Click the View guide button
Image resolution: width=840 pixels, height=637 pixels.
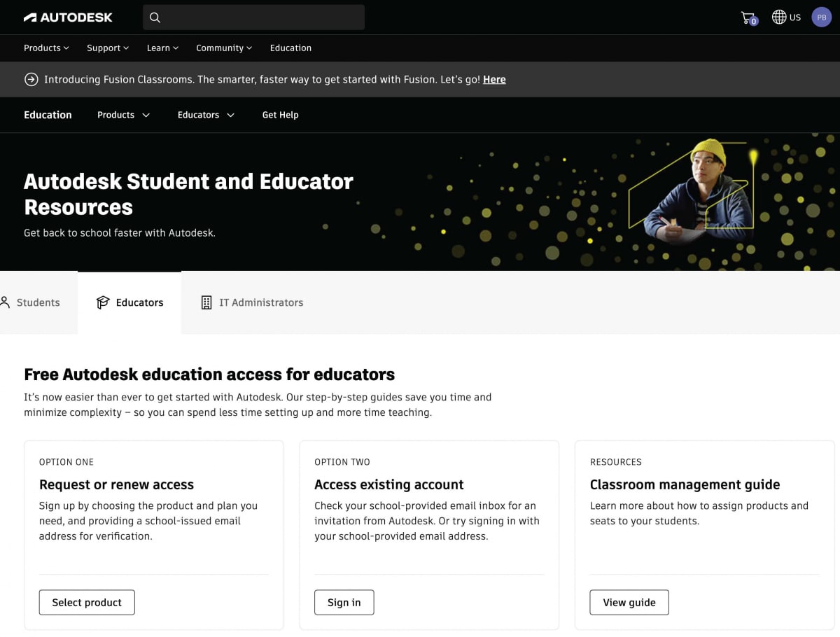coord(629,602)
